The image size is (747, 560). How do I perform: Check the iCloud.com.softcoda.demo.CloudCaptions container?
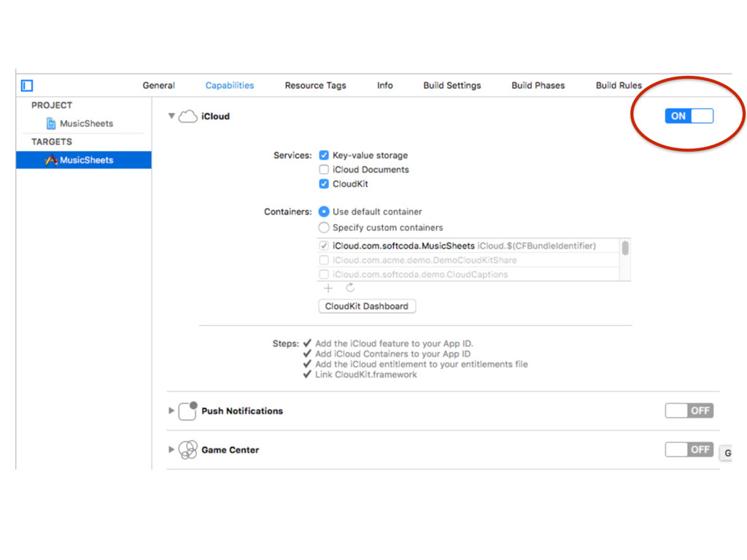tap(324, 274)
